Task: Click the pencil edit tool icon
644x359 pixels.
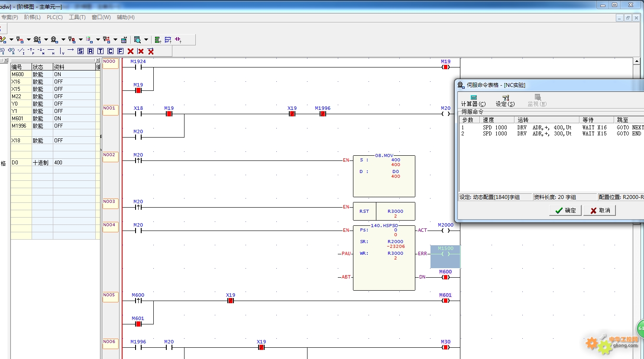Action: [3, 40]
